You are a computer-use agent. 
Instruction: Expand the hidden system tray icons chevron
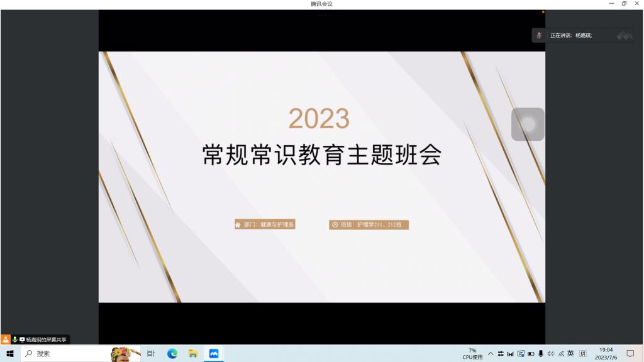point(491,354)
